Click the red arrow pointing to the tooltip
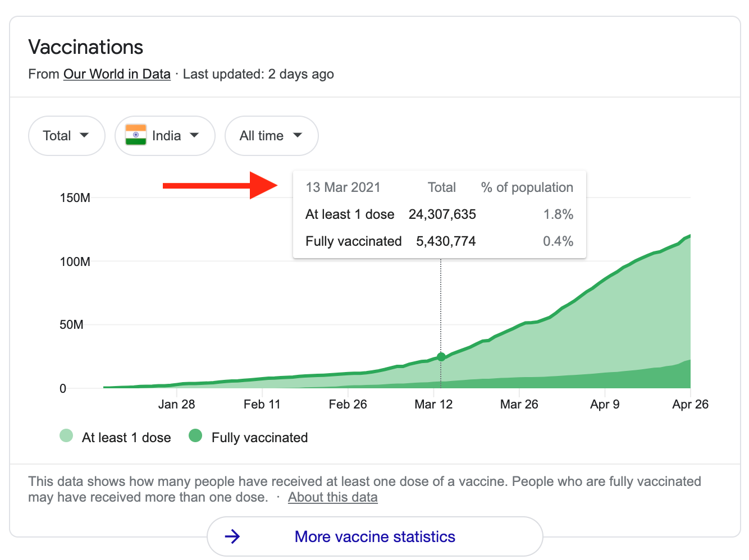This screenshot has height=560, width=749. coord(220,185)
